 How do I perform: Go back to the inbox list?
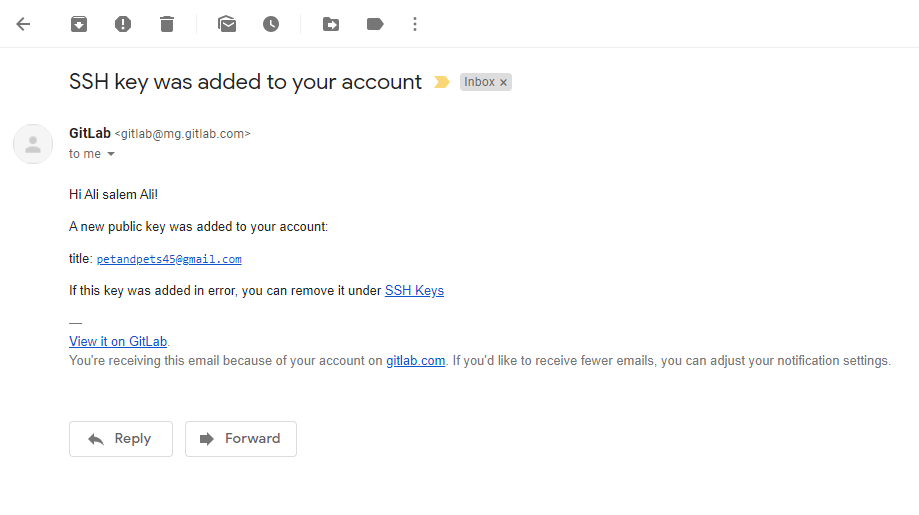tap(23, 24)
